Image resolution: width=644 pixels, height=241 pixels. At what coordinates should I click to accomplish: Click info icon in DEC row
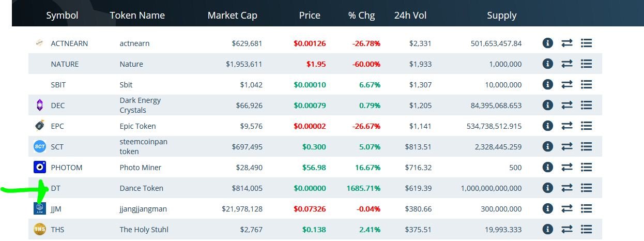(x=548, y=105)
